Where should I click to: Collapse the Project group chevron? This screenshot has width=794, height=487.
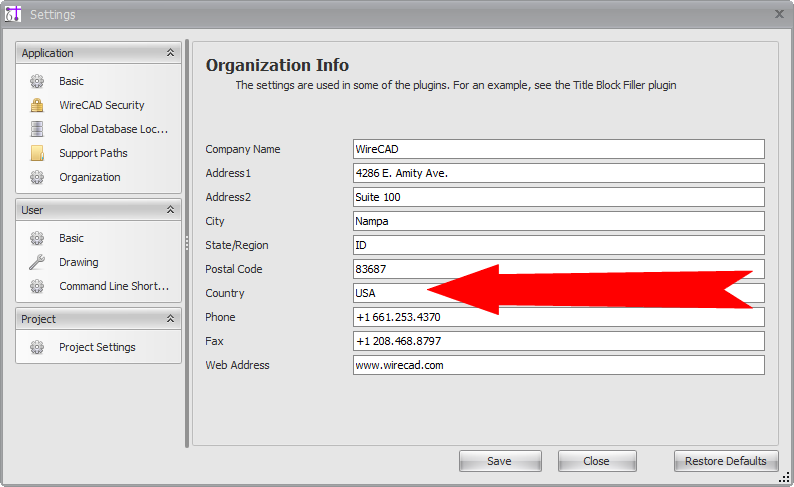pyautogui.click(x=171, y=318)
